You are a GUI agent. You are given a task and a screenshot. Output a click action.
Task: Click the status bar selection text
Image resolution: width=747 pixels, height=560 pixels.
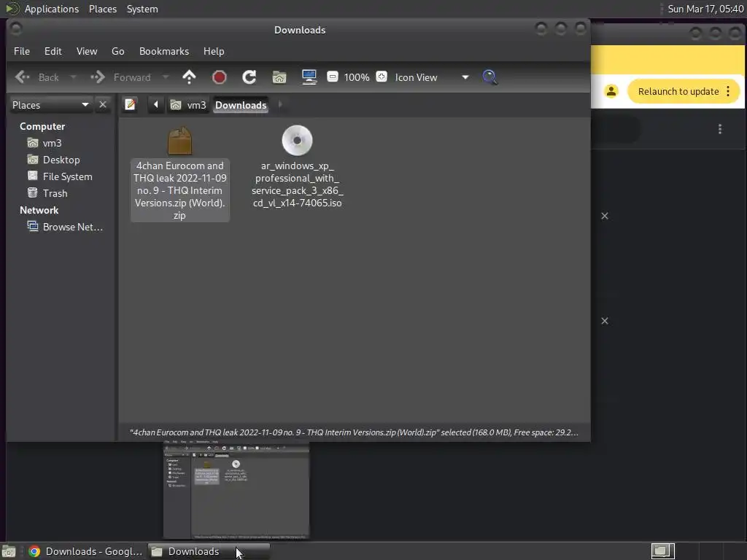(354, 432)
